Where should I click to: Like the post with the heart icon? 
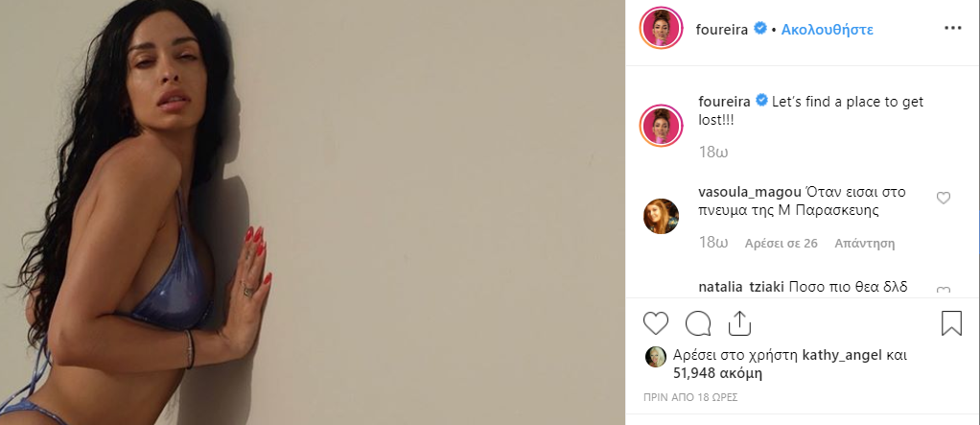pos(656,323)
